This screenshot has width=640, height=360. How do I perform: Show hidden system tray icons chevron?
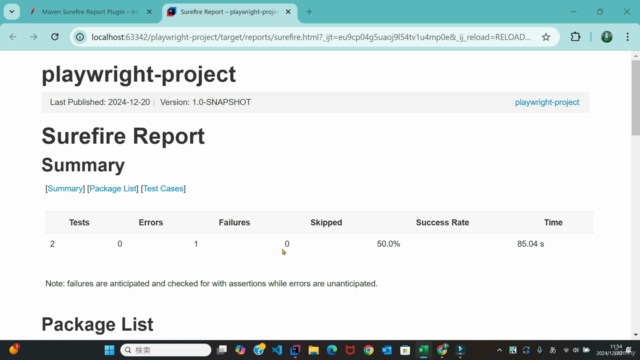pyautogui.click(x=499, y=350)
